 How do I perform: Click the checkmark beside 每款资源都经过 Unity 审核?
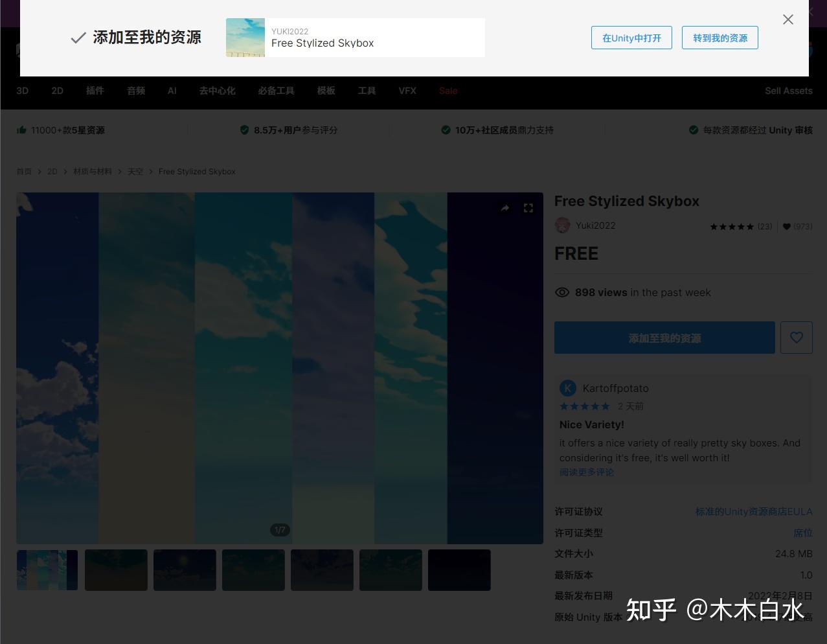coord(693,130)
